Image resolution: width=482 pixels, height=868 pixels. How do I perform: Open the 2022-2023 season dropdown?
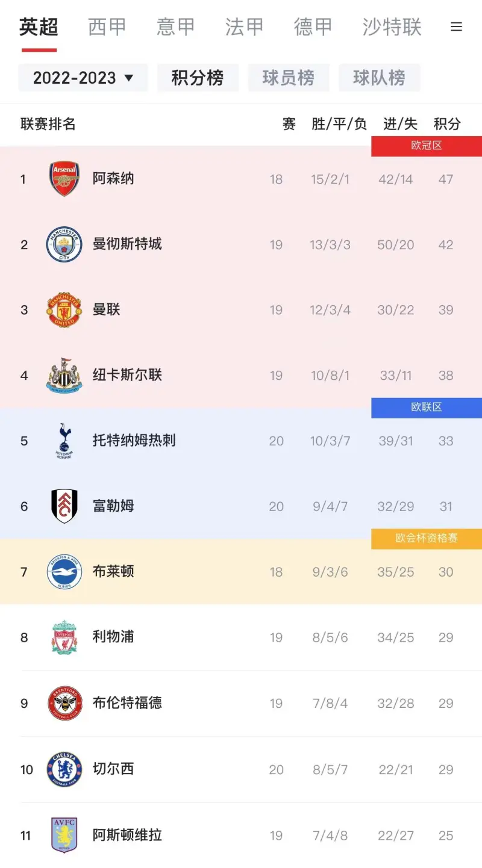(83, 78)
